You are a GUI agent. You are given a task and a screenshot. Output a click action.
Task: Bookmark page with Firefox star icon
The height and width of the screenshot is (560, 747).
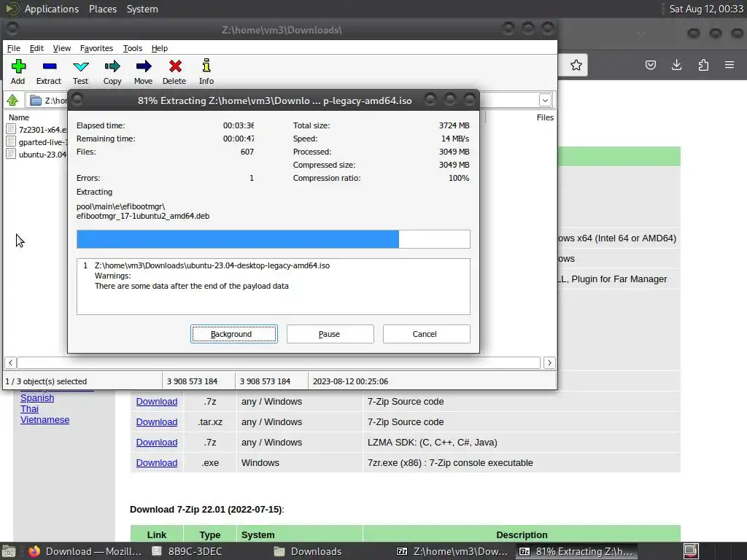[576, 65]
